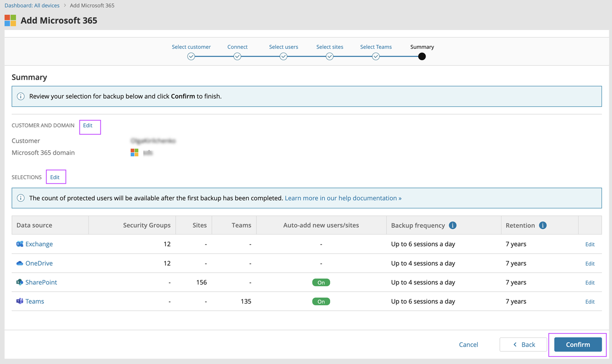Screen dimensions: 612x364
Task: Click the Microsoft 365 logo beside page title
Action: pyautogui.click(x=10, y=20)
